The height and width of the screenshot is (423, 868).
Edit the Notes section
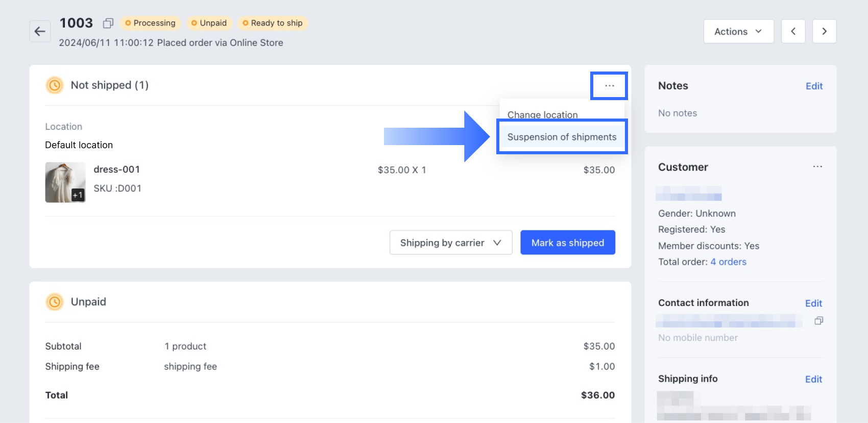pyautogui.click(x=814, y=86)
